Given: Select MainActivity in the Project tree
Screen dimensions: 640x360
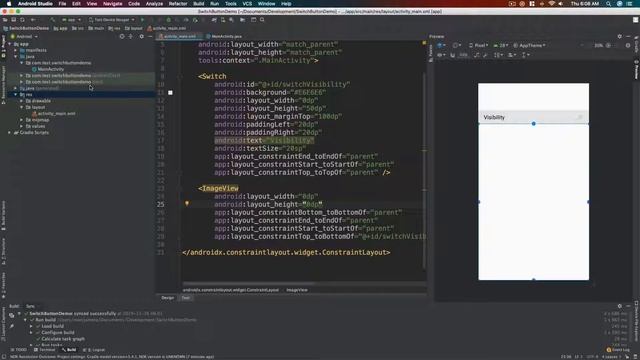Looking at the screenshot, I should point(48,69).
